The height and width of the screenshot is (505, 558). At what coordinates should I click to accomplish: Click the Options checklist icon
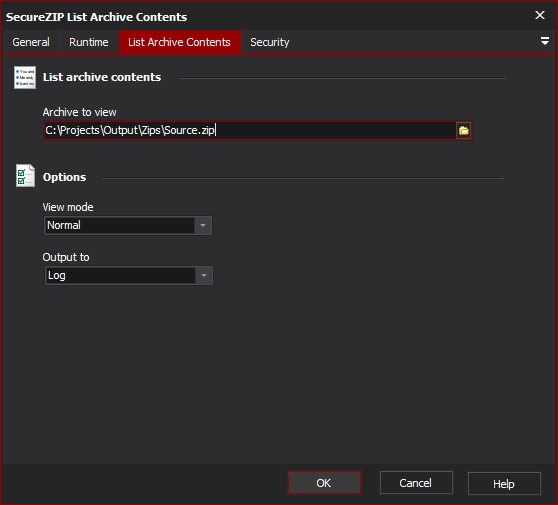pyautogui.click(x=25, y=176)
